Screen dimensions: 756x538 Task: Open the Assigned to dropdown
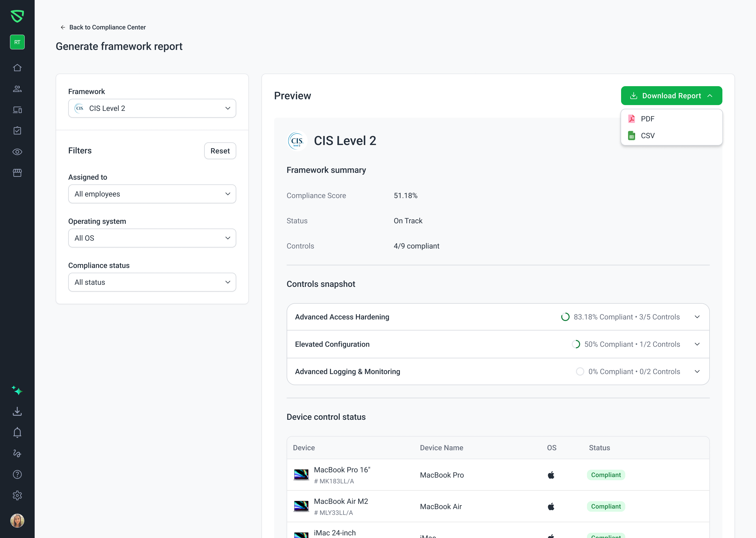tap(152, 194)
